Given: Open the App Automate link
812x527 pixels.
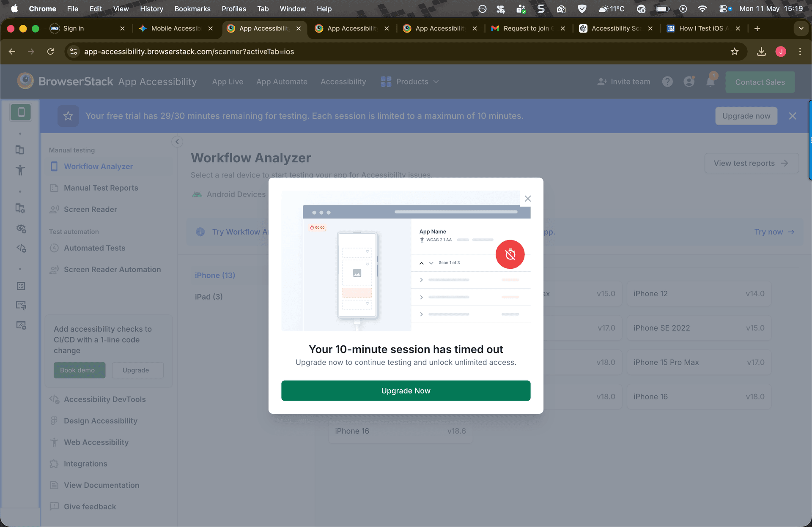Looking at the screenshot, I should pyautogui.click(x=282, y=82).
